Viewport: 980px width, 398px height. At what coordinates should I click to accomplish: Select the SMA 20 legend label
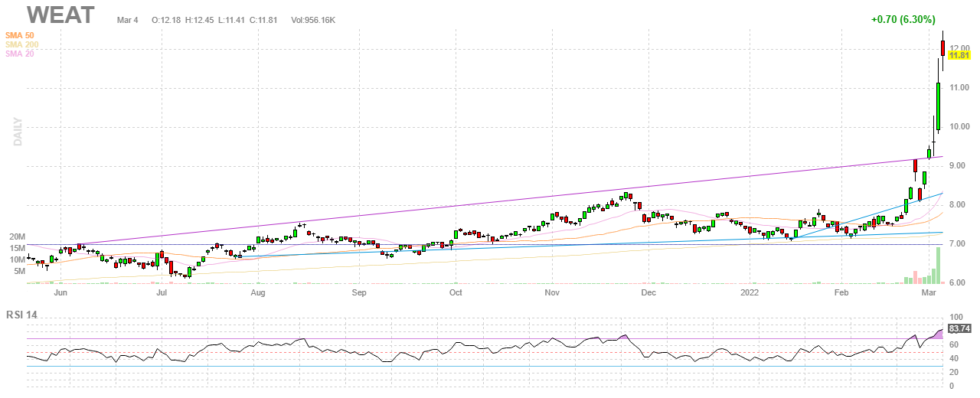pos(21,54)
